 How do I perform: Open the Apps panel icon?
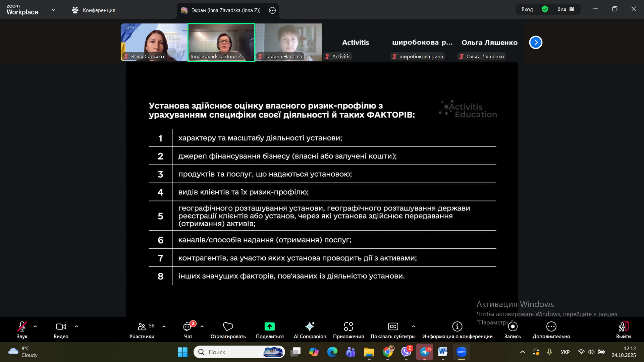pyautogui.click(x=348, y=326)
